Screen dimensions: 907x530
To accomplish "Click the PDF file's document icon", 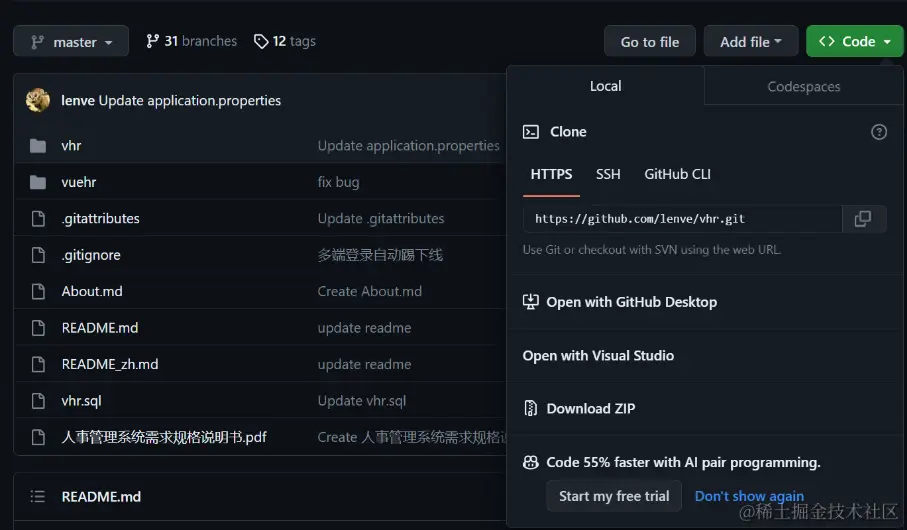I will pos(38,437).
